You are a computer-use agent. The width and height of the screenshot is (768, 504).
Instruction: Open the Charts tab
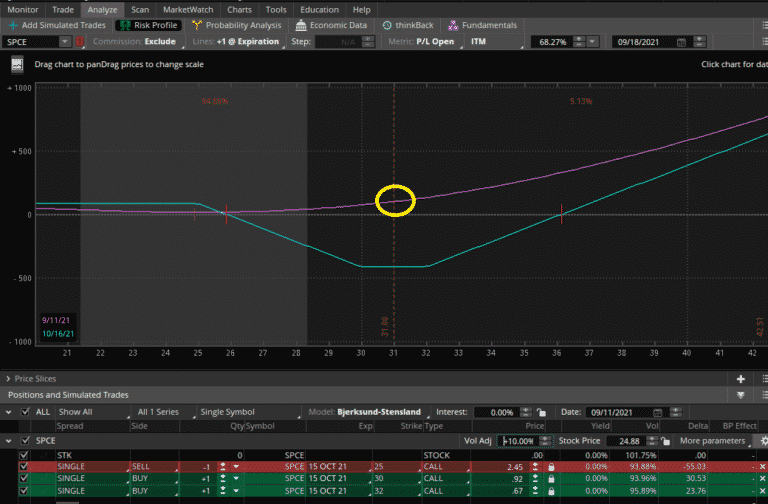[239, 9]
